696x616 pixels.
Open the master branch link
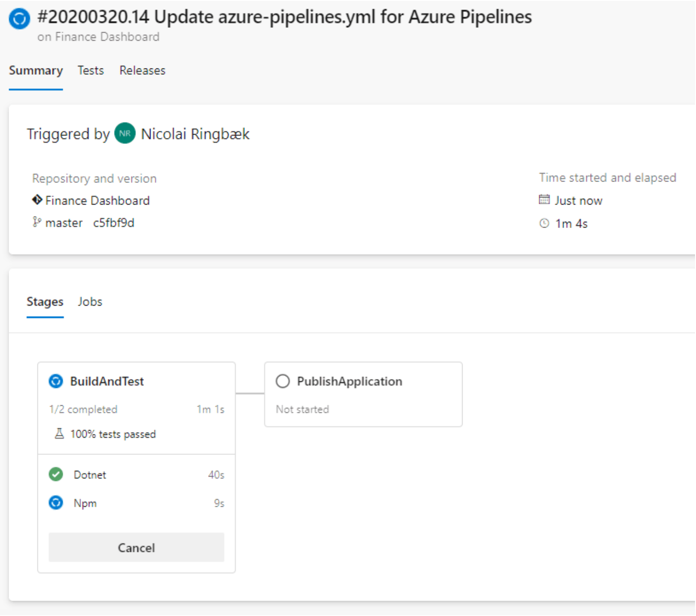coord(64,223)
